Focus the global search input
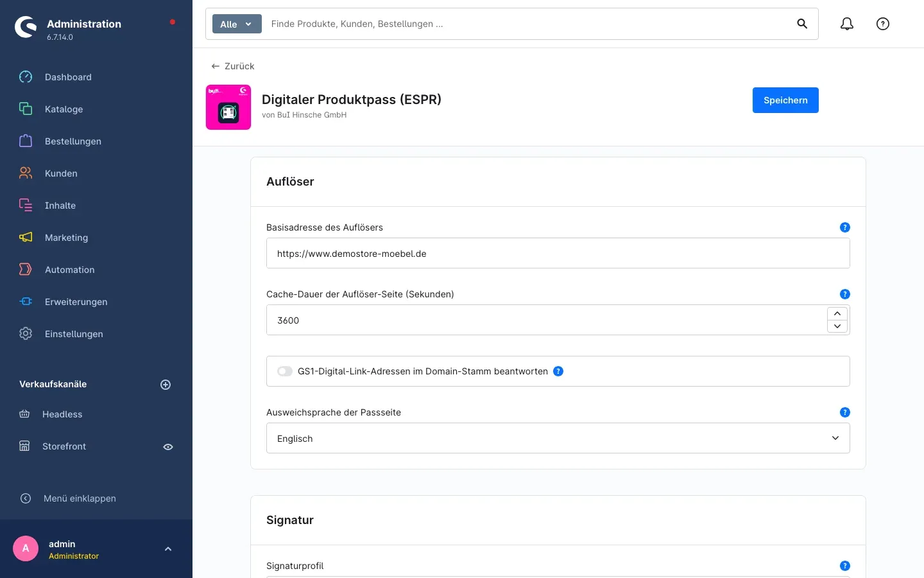 526,24
